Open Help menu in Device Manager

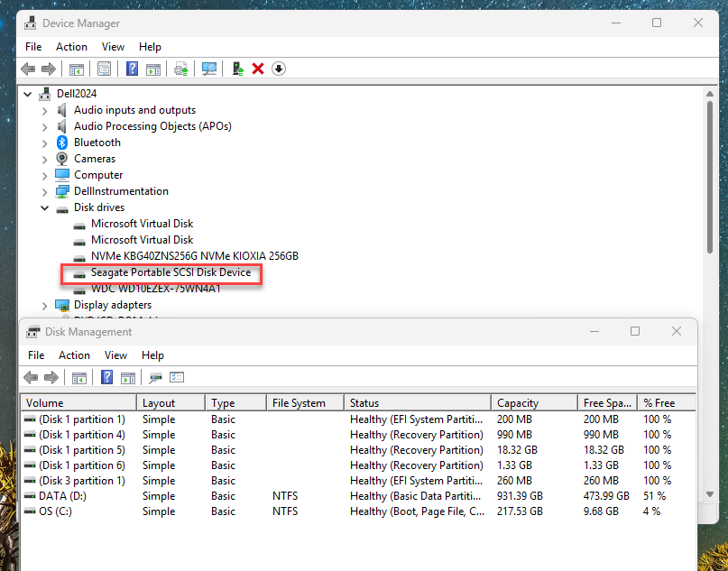pyautogui.click(x=150, y=47)
